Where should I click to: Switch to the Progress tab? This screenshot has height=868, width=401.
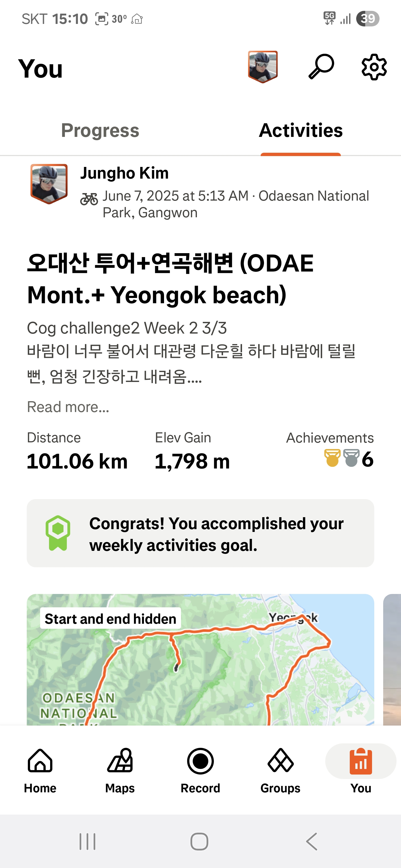(x=100, y=130)
